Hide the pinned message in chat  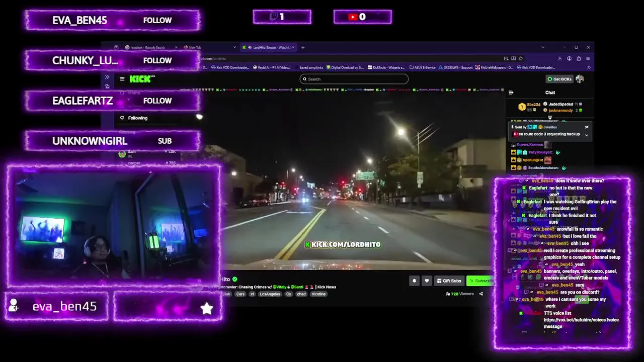pyautogui.click(x=587, y=127)
